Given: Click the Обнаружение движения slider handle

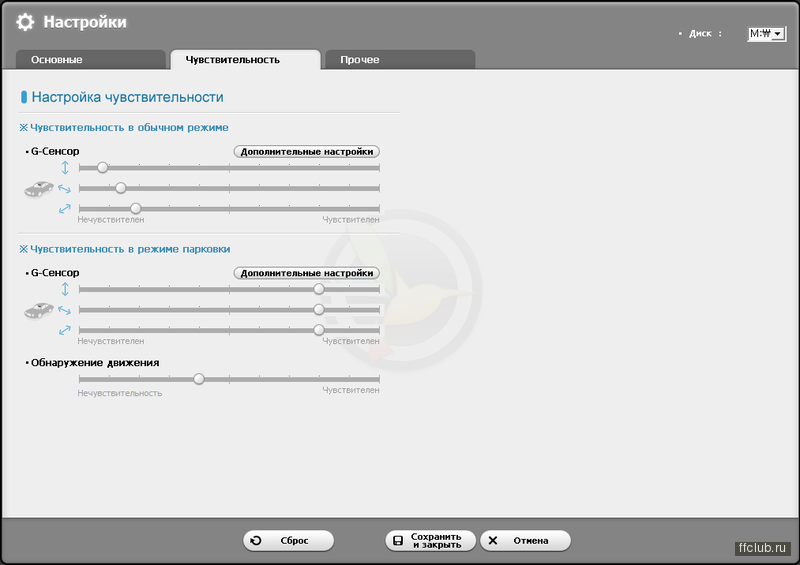Looking at the screenshot, I should (199, 379).
